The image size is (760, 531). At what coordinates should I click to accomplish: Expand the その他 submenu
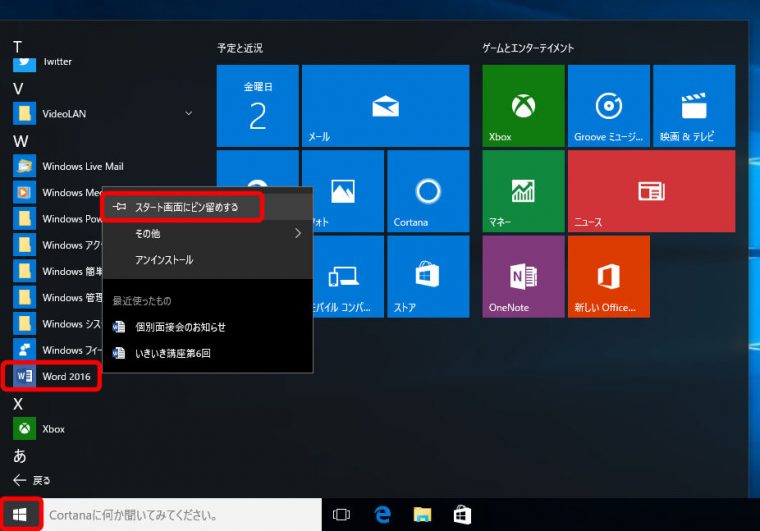[x=207, y=233]
